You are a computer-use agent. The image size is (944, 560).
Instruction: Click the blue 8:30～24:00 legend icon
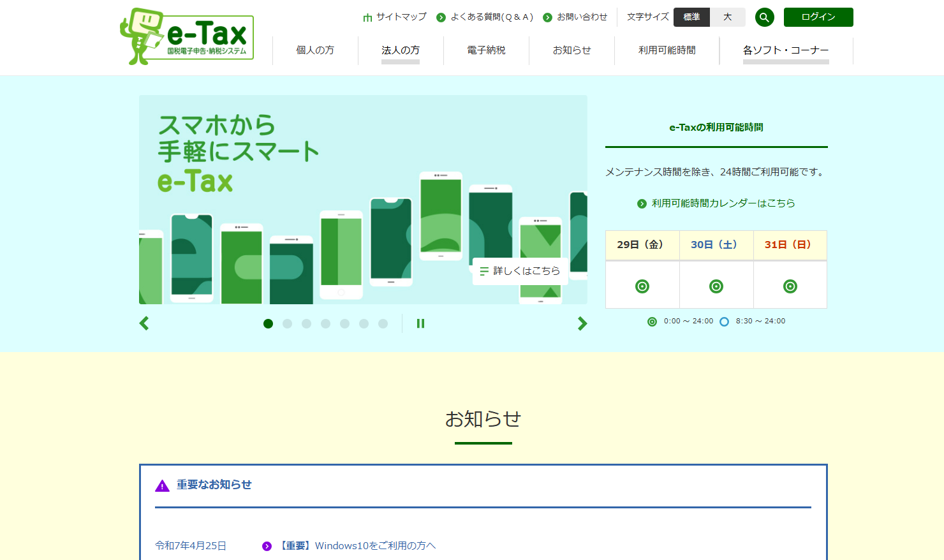coord(724,321)
